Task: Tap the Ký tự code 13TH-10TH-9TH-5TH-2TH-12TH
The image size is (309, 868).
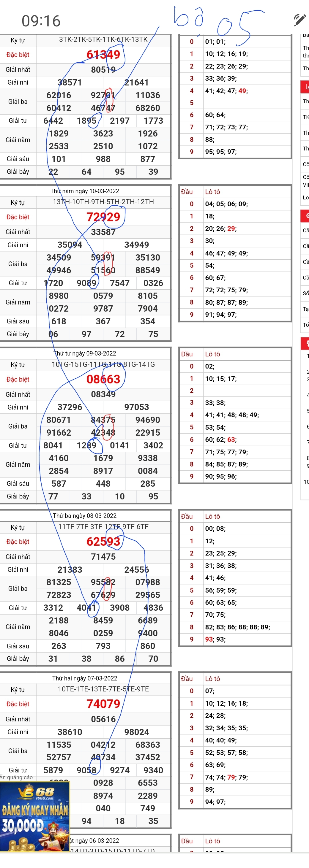Action: 103,202
